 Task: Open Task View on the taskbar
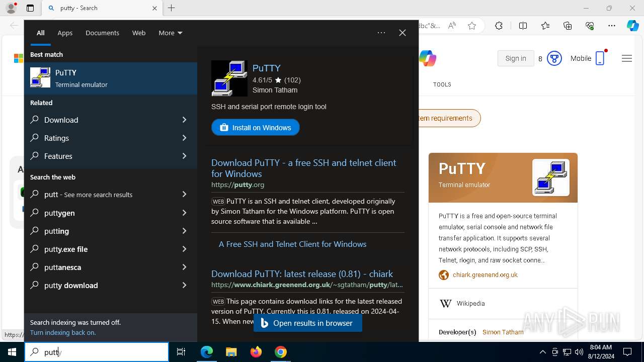[181, 352]
